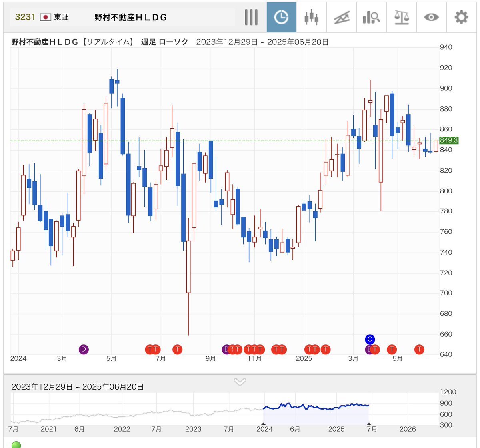The width and height of the screenshot is (480, 448).
Task: Open the gear settings icon
Action: point(461,17)
